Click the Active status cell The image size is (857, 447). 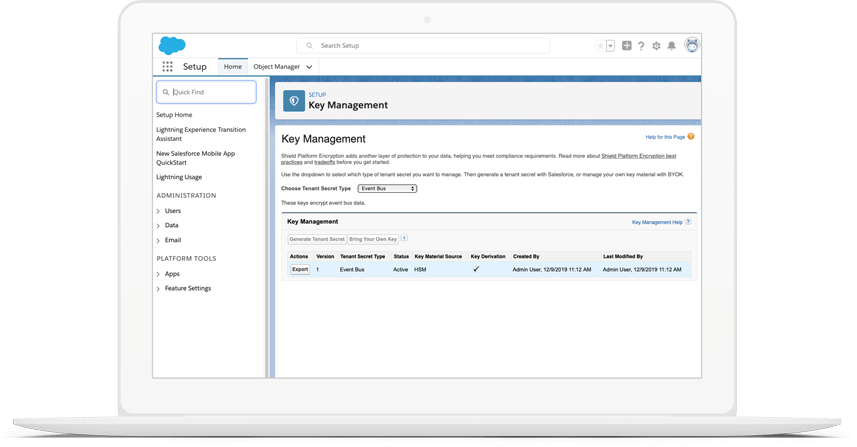(x=401, y=269)
